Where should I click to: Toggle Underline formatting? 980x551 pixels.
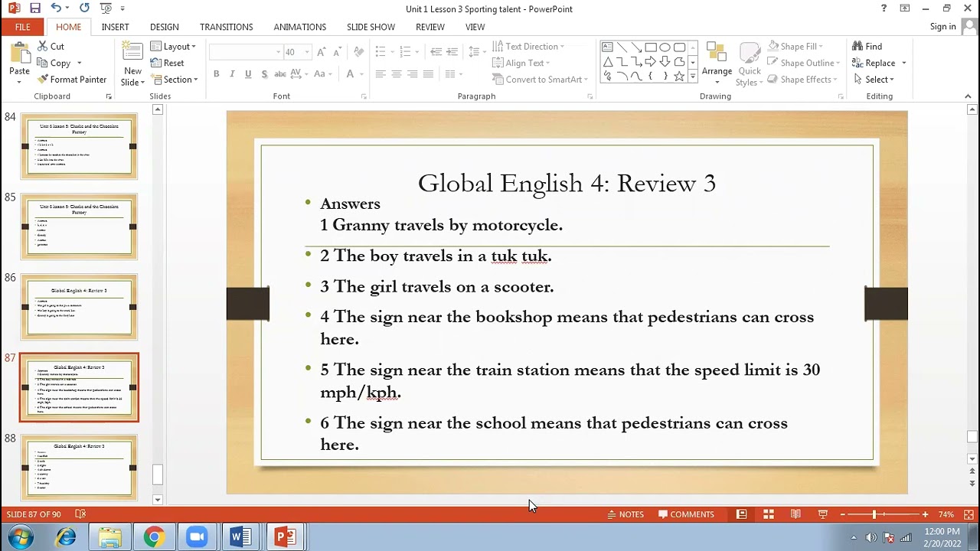coord(248,74)
